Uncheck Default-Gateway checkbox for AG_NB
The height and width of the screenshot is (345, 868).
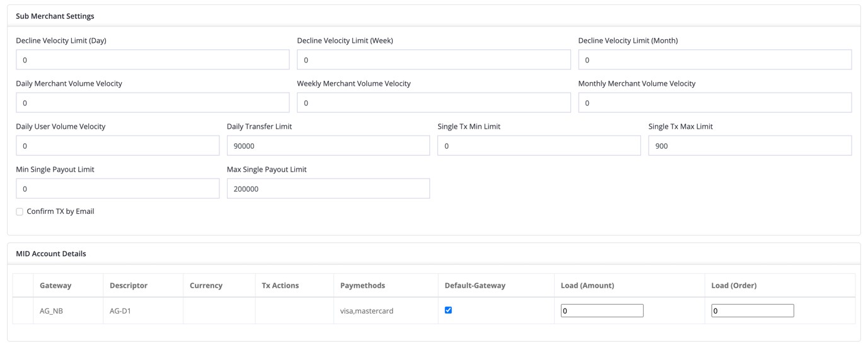click(x=448, y=310)
